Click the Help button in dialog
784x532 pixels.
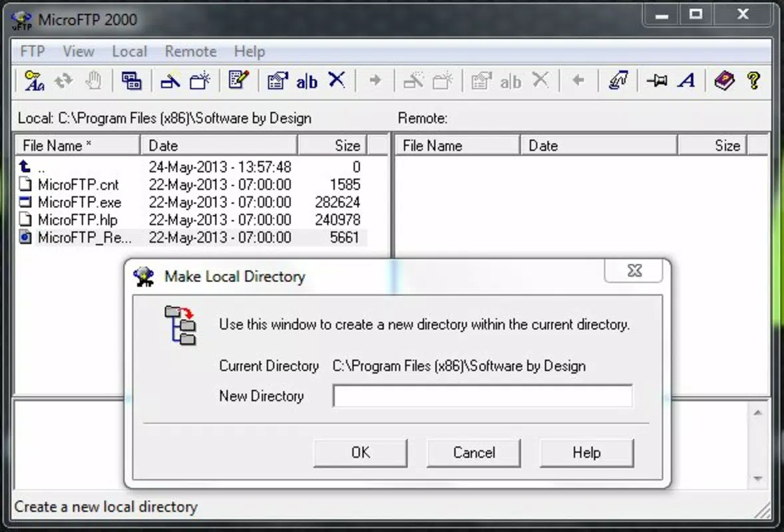pyautogui.click(x=586, y=453)
